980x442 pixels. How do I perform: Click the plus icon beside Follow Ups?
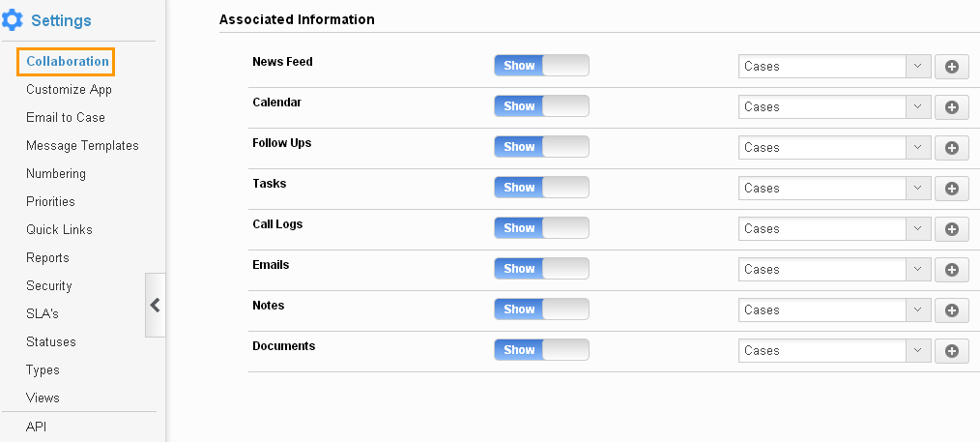(951, 148)
